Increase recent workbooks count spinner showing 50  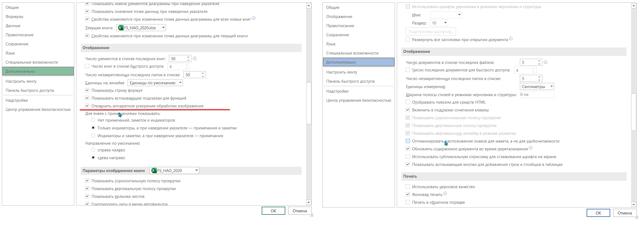click(188, 57)
